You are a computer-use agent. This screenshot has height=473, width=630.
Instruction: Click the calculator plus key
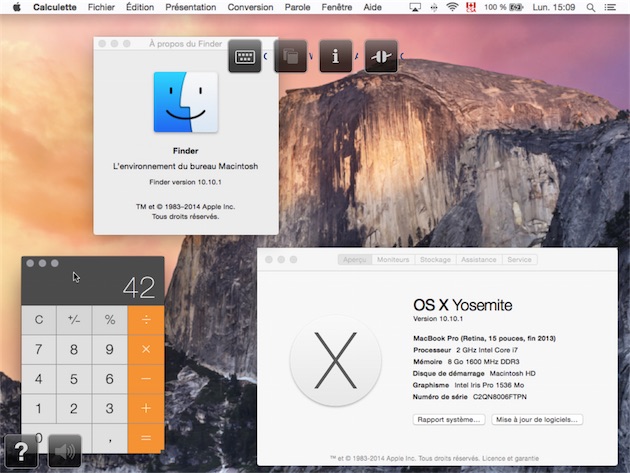click(146, 408)
